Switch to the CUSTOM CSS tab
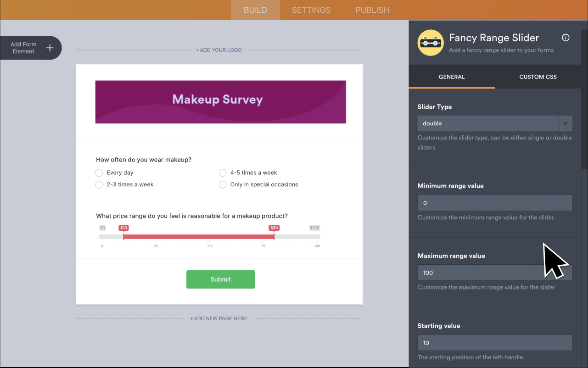 click(538, 77)
